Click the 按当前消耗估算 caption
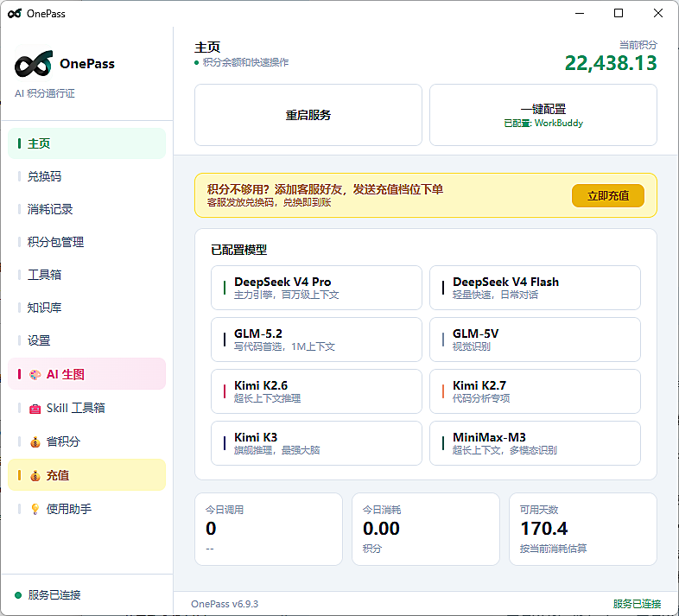The image size is (679, 616). click(553, 549)
